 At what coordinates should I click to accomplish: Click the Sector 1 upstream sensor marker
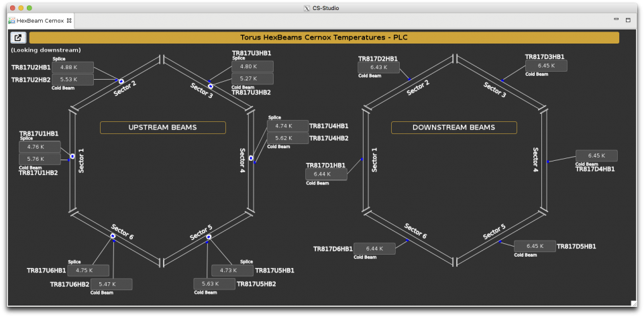point(72,156)
